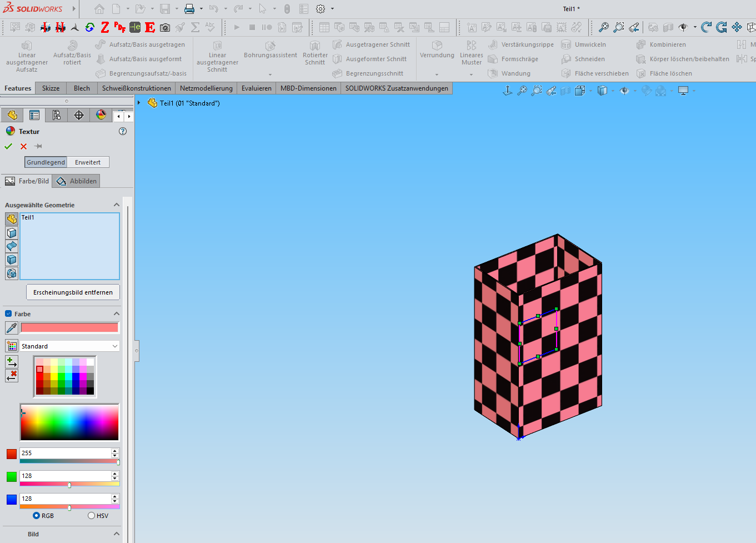
Task: Click Erscheinungsbild entfernen button
Action: 73,292
